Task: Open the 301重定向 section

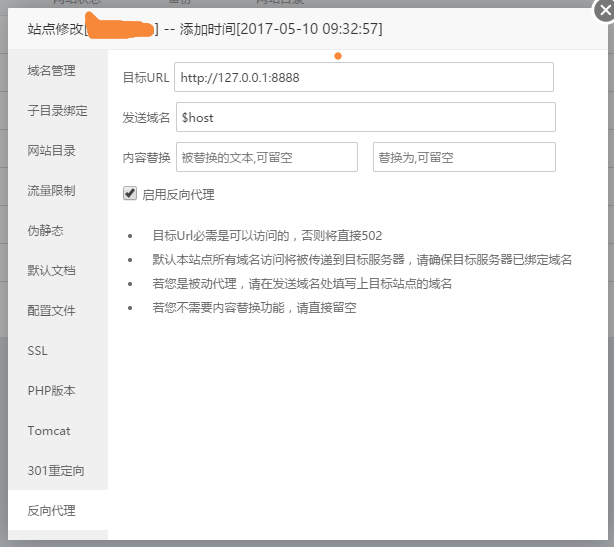Action: tap(56, 471)
